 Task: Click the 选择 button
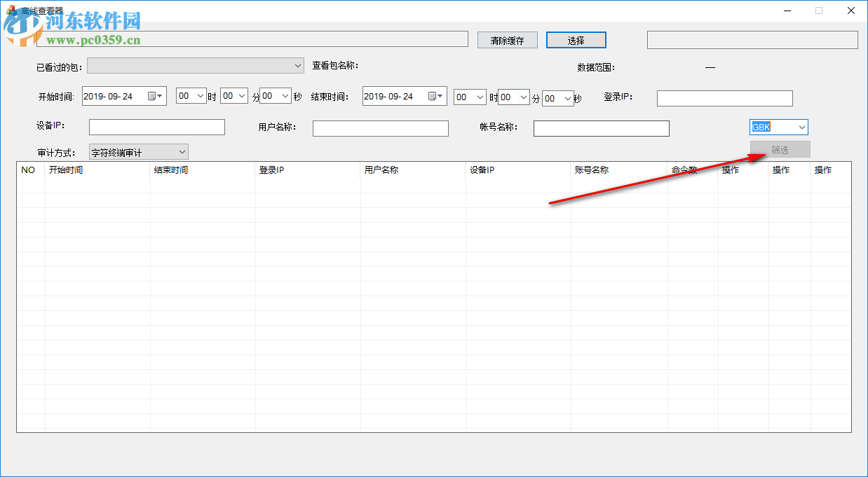[576, 40]
